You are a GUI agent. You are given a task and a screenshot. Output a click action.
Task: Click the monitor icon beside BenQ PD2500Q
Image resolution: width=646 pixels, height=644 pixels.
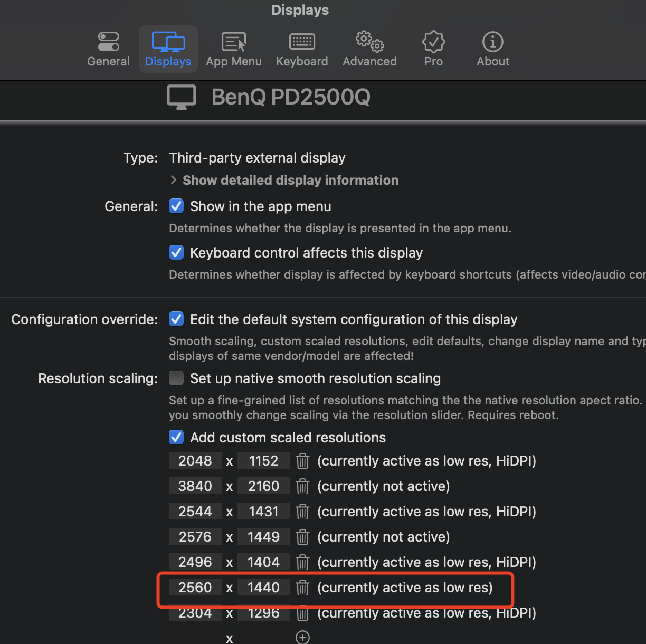coord(181,97)
